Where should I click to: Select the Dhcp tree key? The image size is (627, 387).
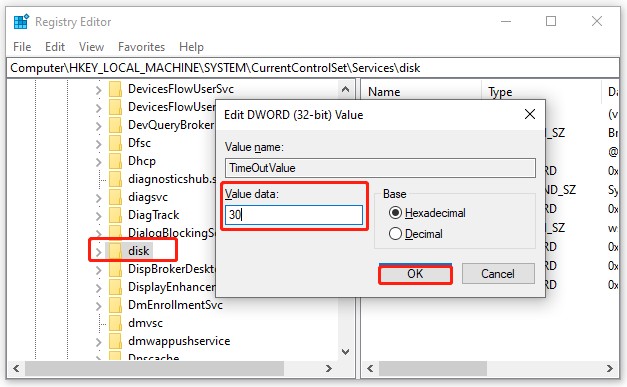point(142,161)
